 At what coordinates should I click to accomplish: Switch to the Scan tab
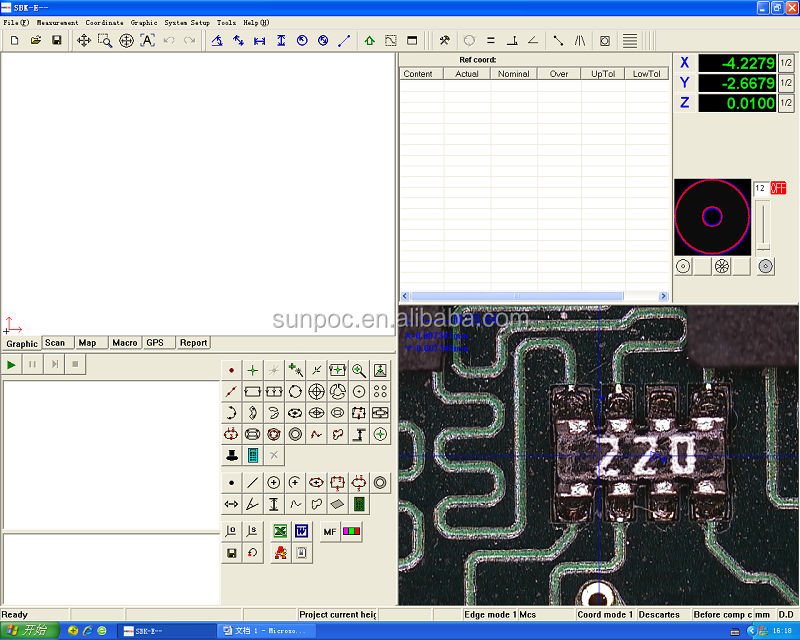pyautogui.click(x=55, y=343)
